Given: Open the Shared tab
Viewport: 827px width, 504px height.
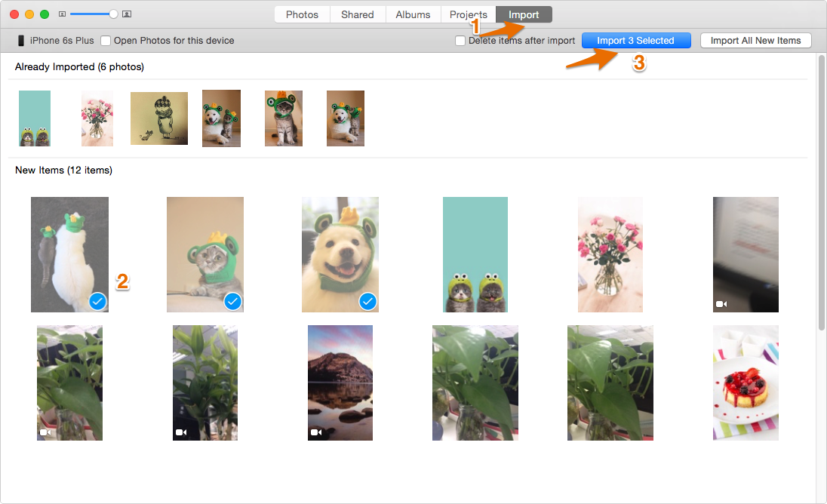Looking at the screenshot, I should (x=357, y=15).
